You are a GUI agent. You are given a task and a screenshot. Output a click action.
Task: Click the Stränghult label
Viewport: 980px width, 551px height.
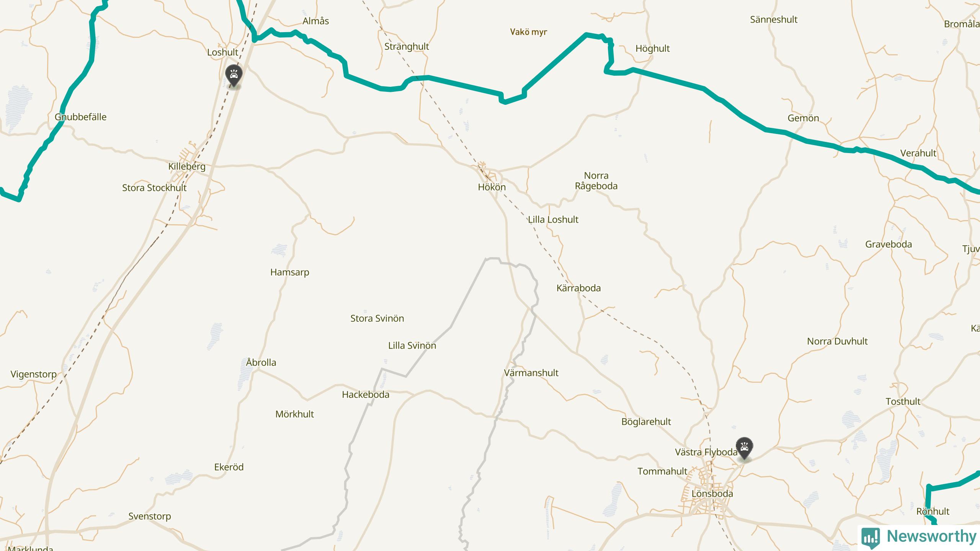(407, 47)
